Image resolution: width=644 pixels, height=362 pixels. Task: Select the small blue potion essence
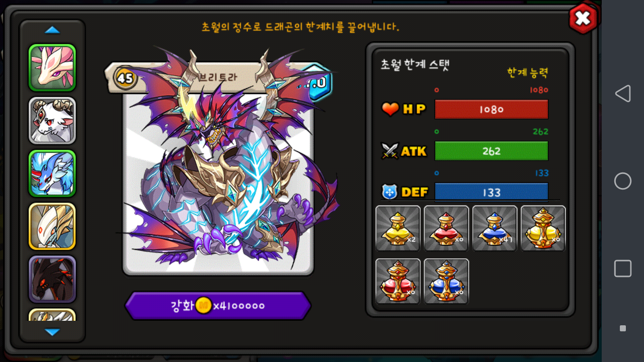[495, 228]
